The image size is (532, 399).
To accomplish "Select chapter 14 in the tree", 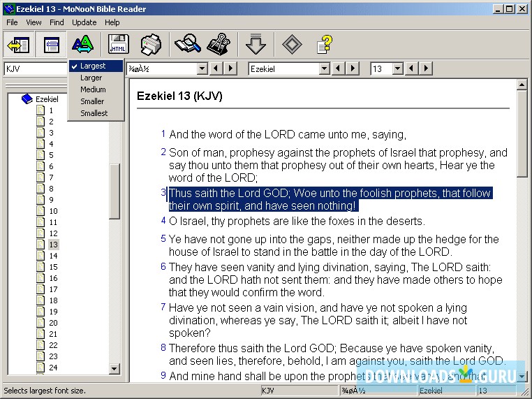I will click(x=53, y=256).
